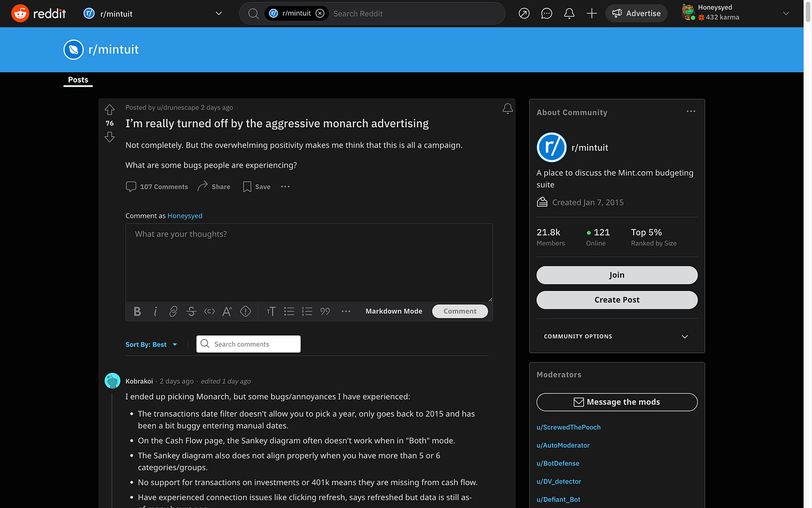The height and width of the screenshot is (508, 812).
Task: Apply strikethrough formatting in comment editor
Action: (191, 311)
